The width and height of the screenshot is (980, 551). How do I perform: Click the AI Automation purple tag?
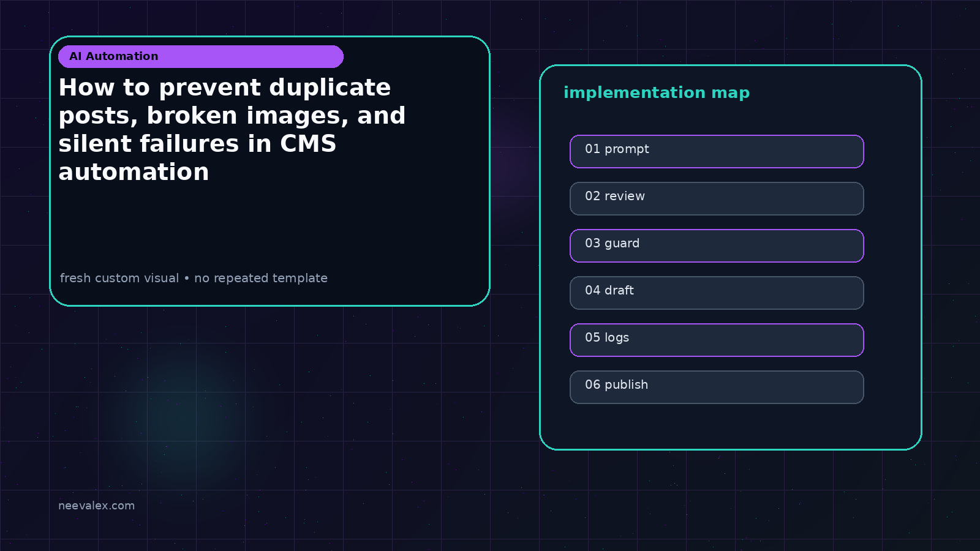(201, 56)
